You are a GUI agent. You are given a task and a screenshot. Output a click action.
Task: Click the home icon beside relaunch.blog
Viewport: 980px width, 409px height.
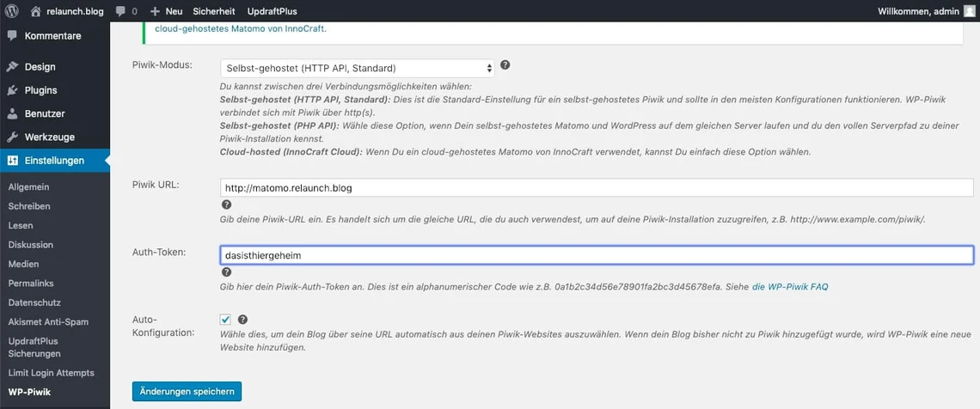click(35, 11)
